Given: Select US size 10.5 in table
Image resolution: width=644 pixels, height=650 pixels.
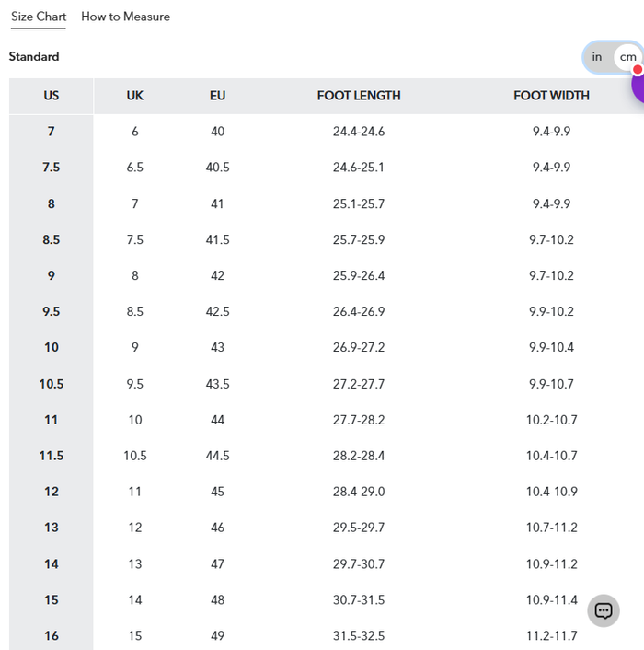Looking at the screenshot, I should click(x=52, y=384).
